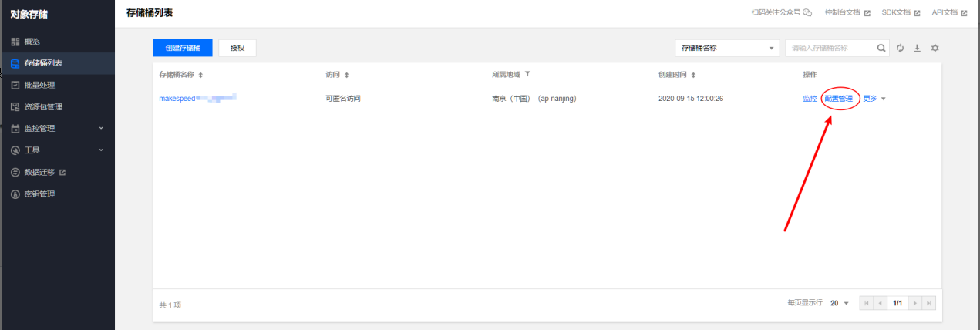Sort by 存储桶名称 using its sort arrows

pos(200,75)
